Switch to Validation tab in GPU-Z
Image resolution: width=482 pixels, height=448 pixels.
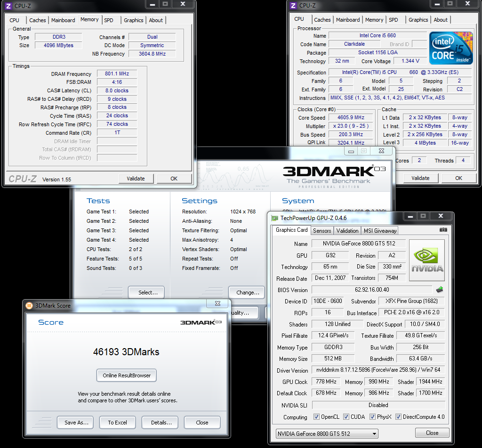pos(347,230)
